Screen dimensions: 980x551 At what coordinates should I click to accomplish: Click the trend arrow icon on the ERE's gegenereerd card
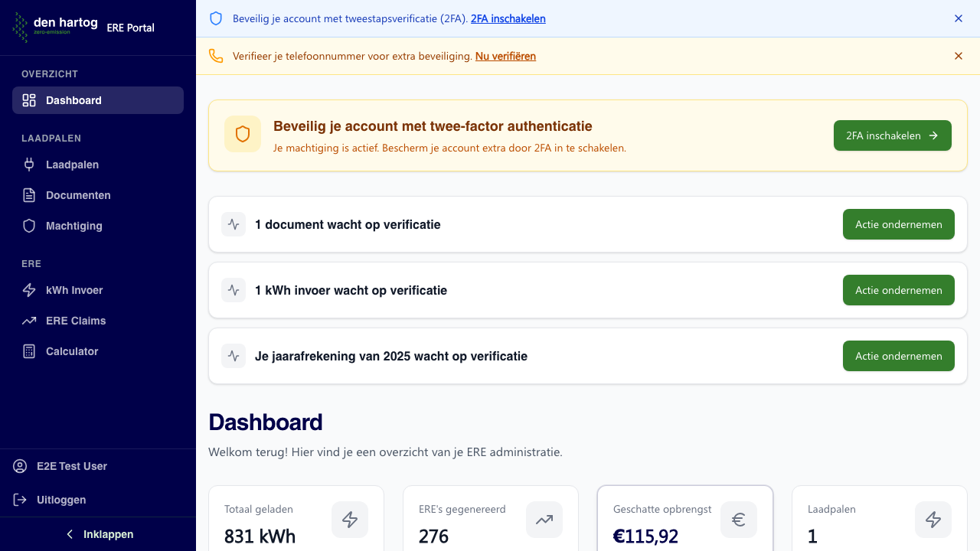544,519
